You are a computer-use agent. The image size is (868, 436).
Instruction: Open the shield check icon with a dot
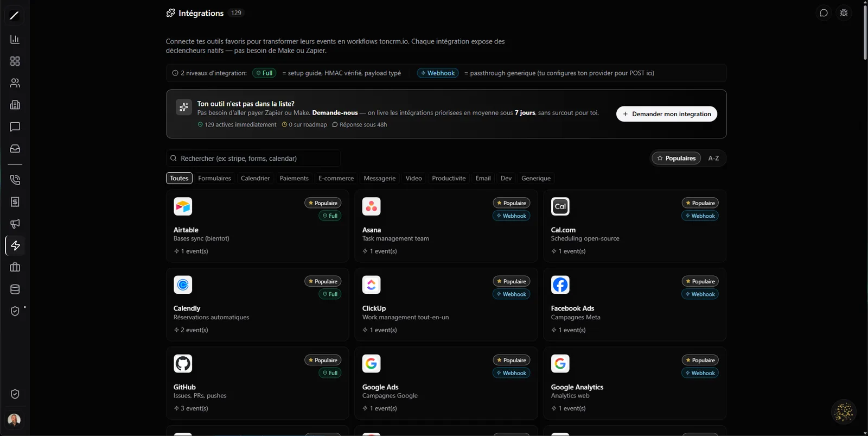tap(15, 311)
